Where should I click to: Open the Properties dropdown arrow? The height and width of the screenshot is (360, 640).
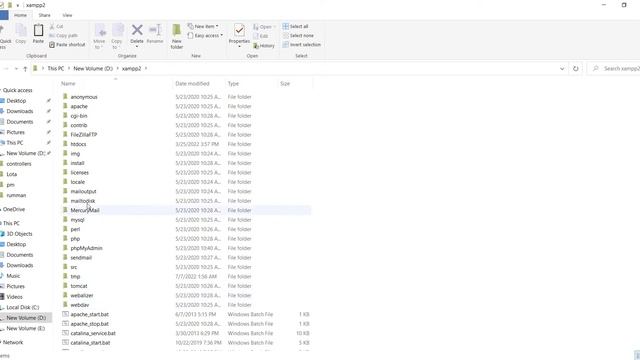[239, 47]
